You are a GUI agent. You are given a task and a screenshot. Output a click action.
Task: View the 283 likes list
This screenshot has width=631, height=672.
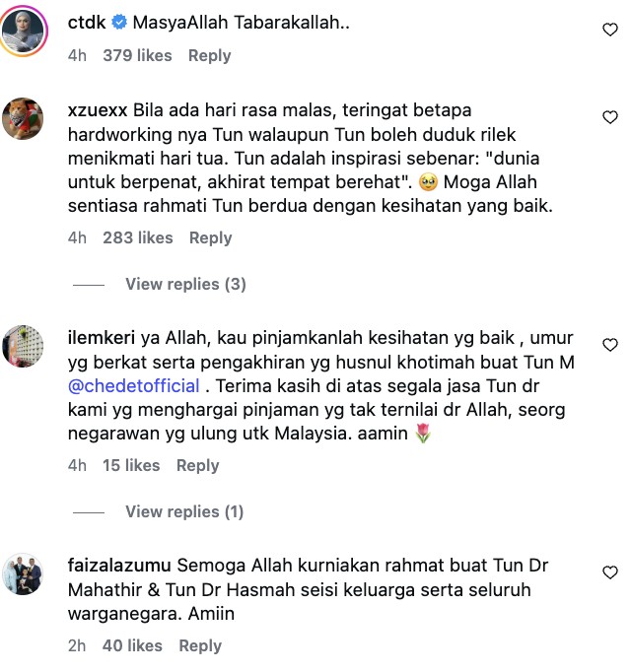(138, 237)
